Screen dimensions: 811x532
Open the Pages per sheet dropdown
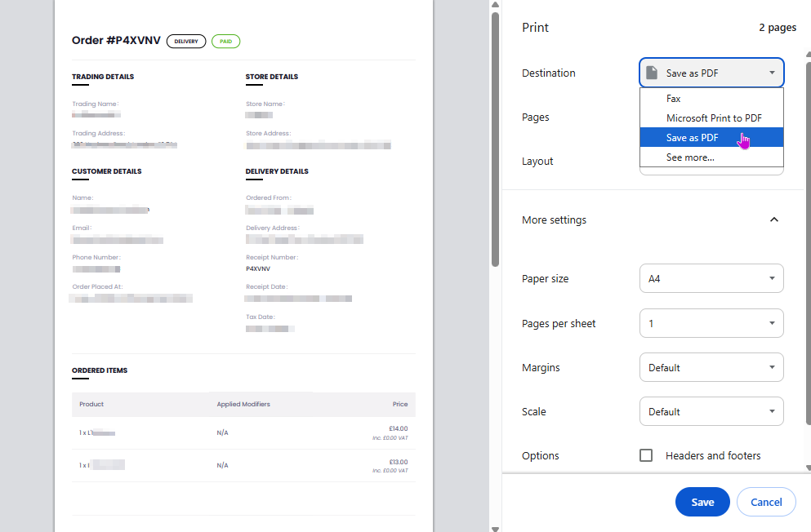(711, 323)
